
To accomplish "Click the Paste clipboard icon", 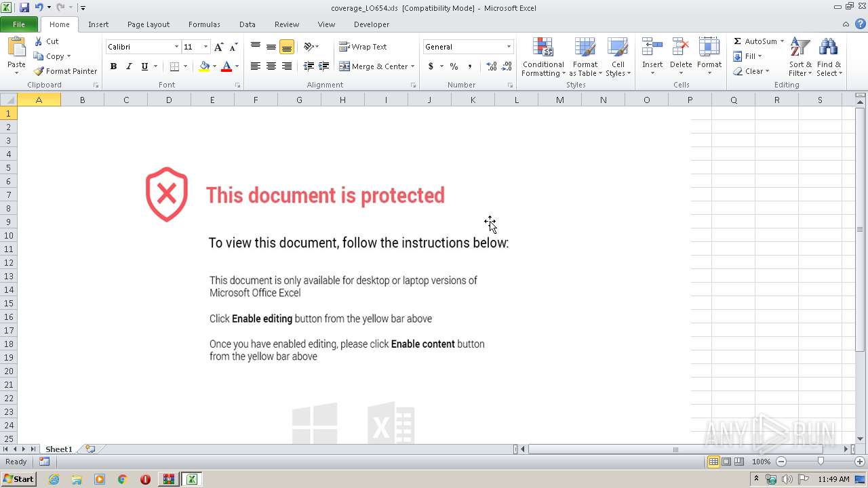I will [16, 47].
